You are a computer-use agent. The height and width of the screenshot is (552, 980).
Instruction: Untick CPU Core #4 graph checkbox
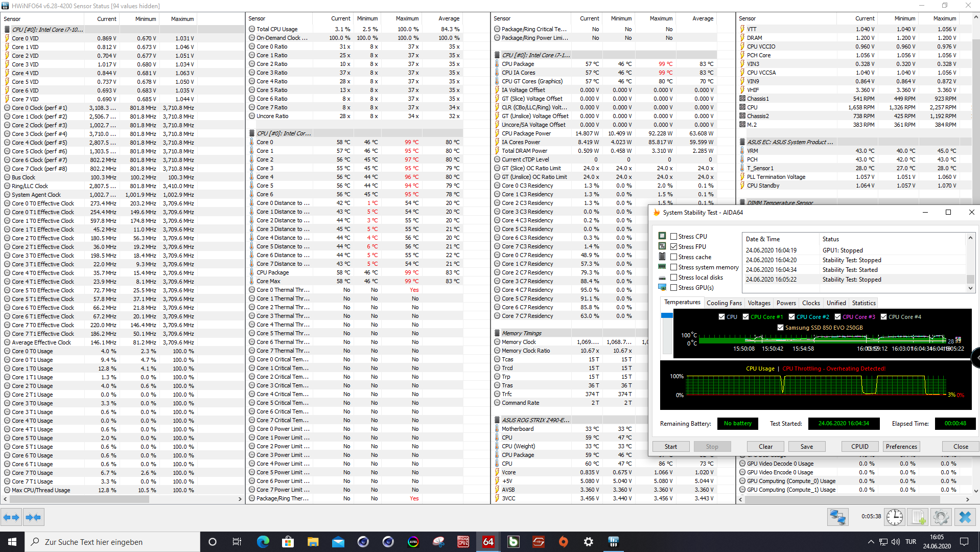pyautogui.click(x=884, y=317)
